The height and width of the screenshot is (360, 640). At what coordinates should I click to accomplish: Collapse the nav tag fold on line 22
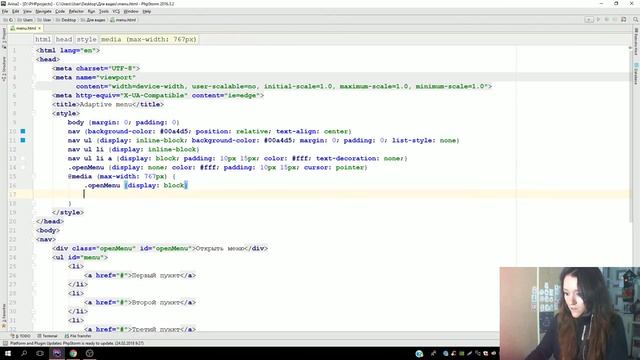(35, 239)
